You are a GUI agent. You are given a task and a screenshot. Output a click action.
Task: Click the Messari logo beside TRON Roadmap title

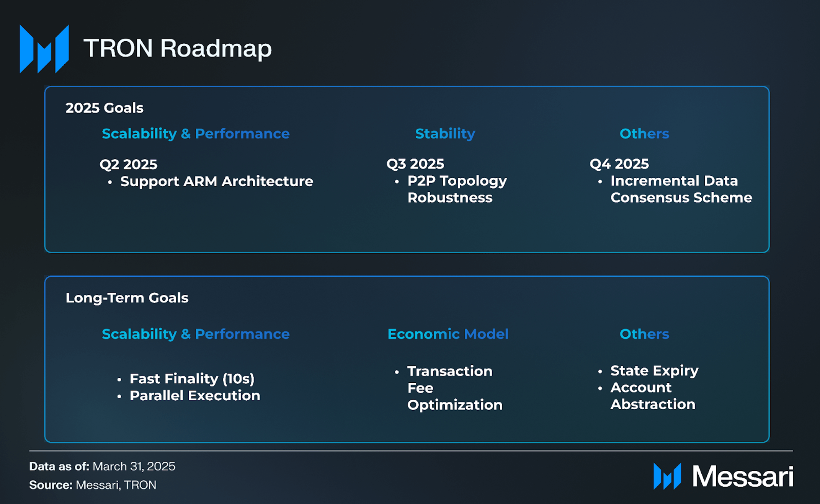point(44,49)
